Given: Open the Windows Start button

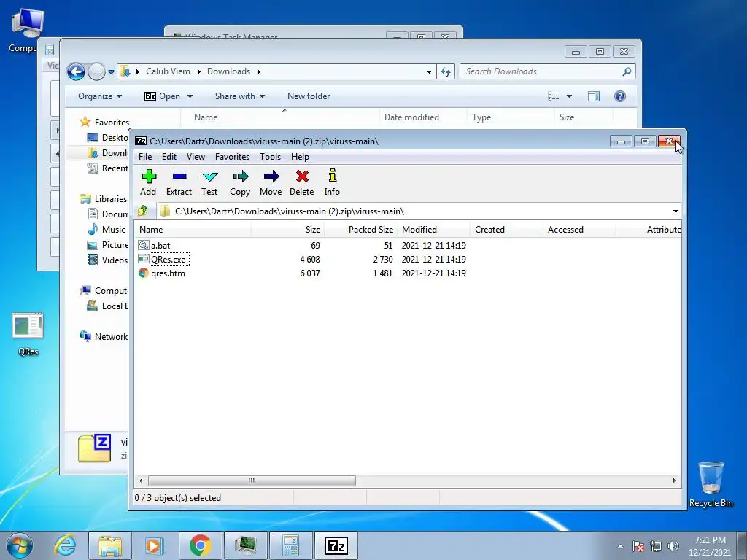Looking at the screenshot, I should pyautogui.click(x=20, y=545).
